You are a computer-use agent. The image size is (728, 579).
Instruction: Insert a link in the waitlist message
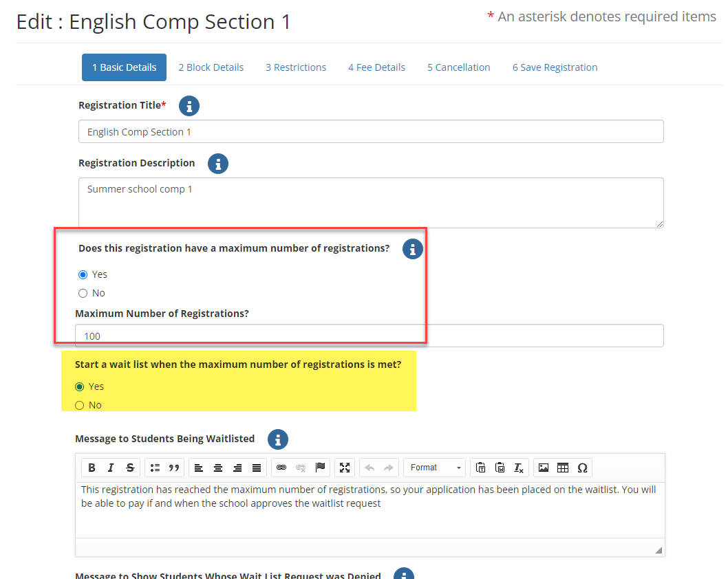coord(281,468)
